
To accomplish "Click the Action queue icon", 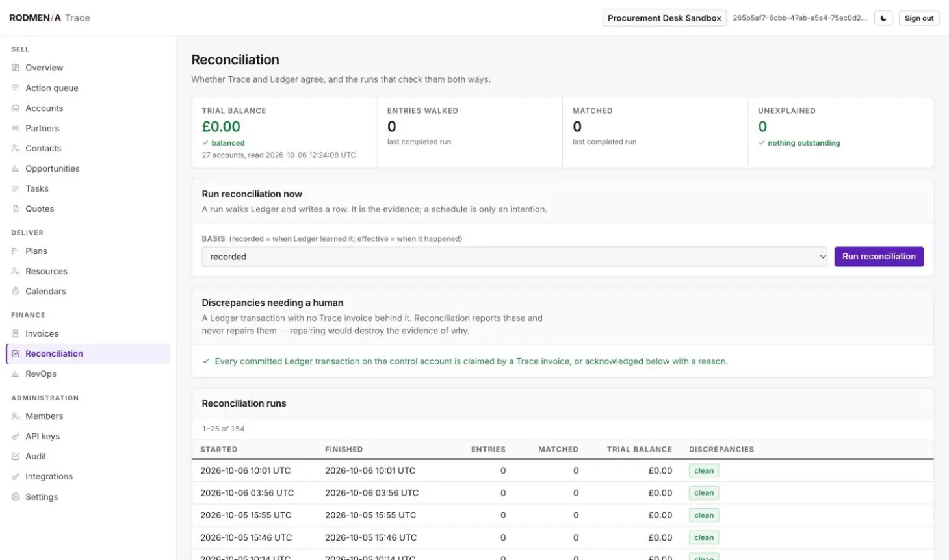I will 16,88.
